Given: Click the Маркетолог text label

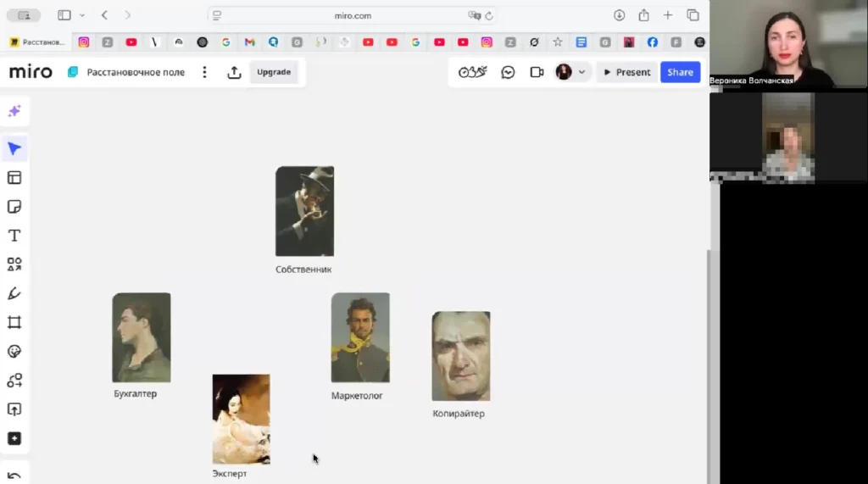Looking at the screenshot, I should click(357, 395).
